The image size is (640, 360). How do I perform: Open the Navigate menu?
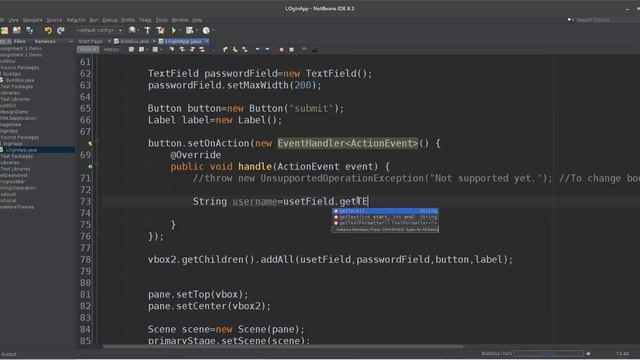coord(33,20)
